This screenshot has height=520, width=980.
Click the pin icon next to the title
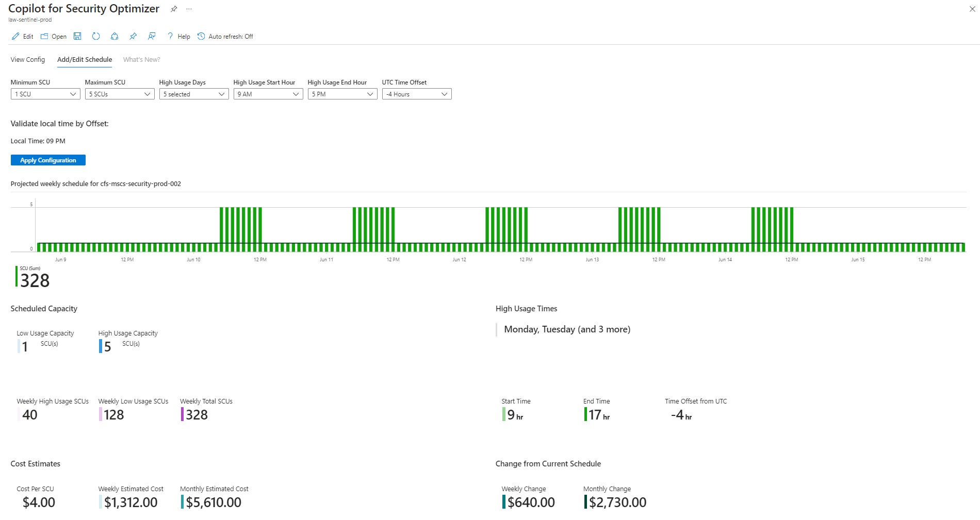pyautogui.click(x=173, y=9)
